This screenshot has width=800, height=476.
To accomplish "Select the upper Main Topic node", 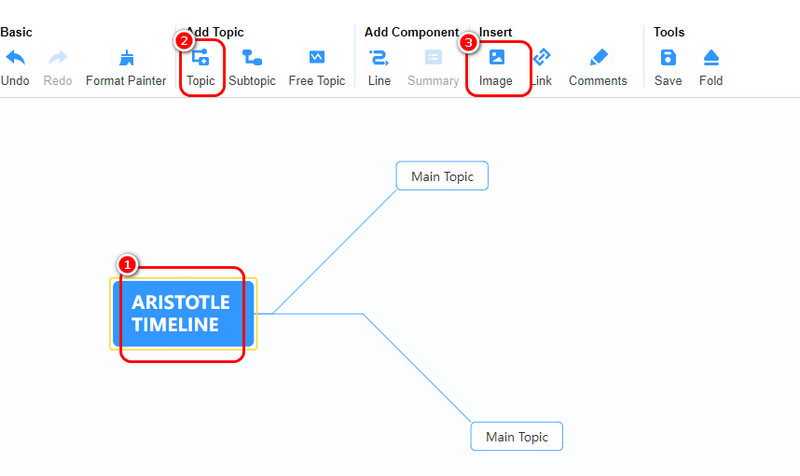I will (442, 176).
